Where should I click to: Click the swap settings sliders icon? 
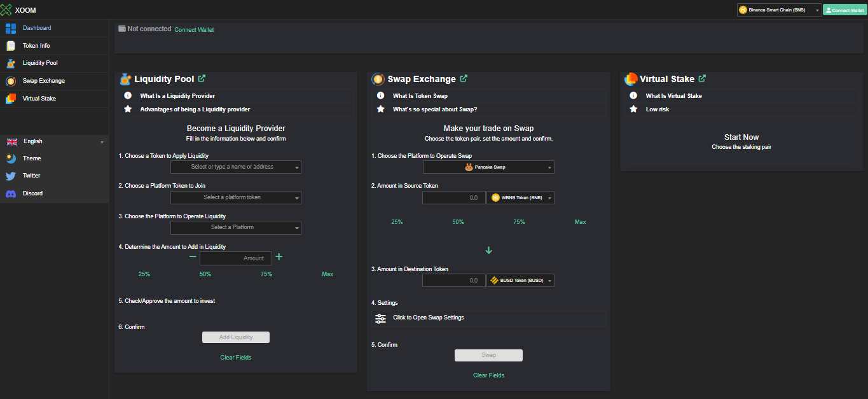(x=380, y=318)
